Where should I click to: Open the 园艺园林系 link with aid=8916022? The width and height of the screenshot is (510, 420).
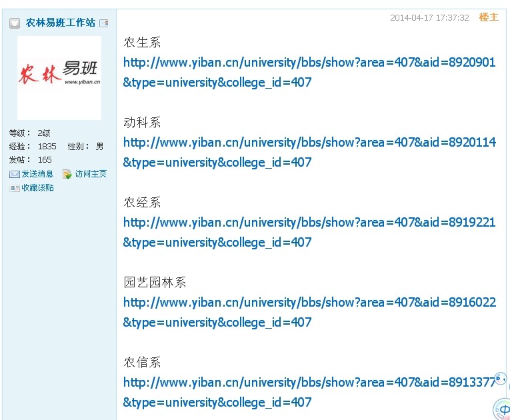(309, 303)
